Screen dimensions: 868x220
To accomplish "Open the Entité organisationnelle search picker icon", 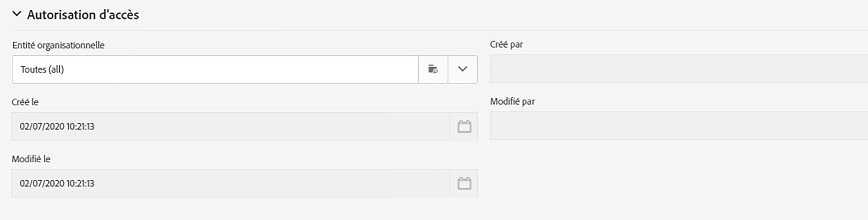I will (x=433, y=69).
